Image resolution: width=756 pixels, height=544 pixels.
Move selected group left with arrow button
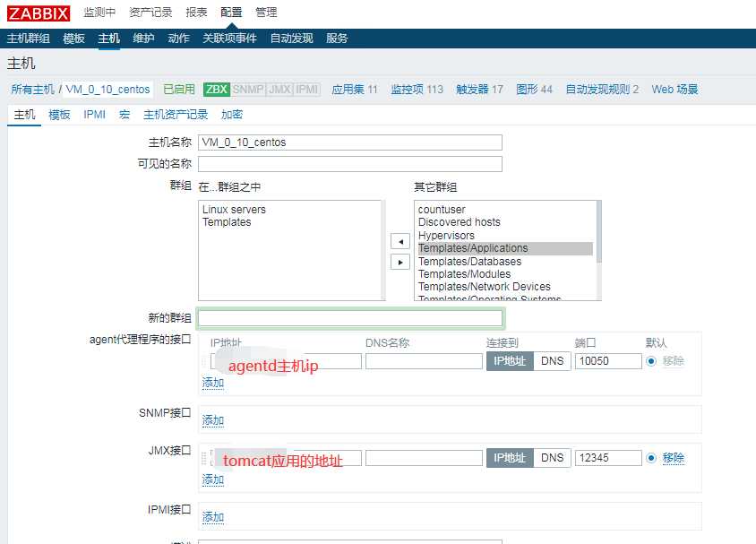click(400, 241)
